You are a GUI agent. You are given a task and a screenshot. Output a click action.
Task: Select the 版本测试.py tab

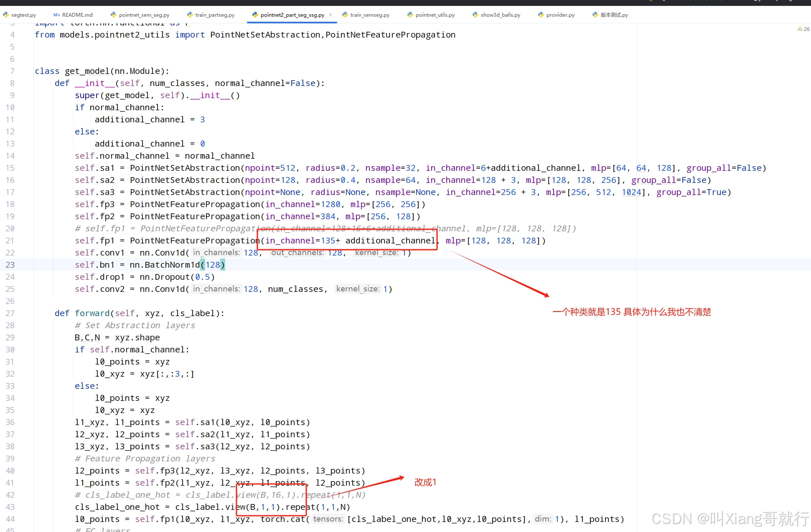[614, 15]
